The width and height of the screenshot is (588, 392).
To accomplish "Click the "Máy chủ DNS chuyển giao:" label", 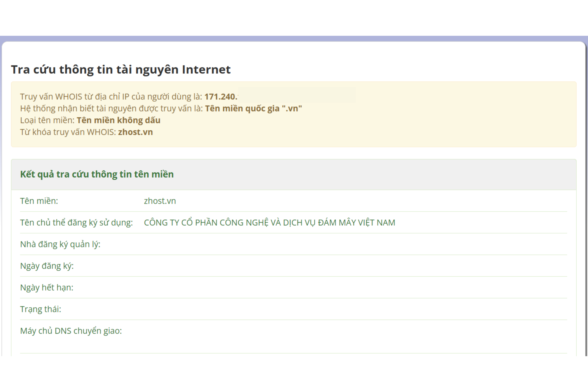I will (71, 331).
